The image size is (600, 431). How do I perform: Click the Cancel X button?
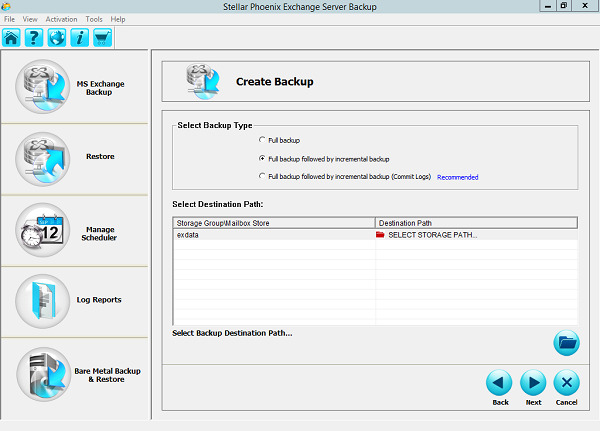566,382
